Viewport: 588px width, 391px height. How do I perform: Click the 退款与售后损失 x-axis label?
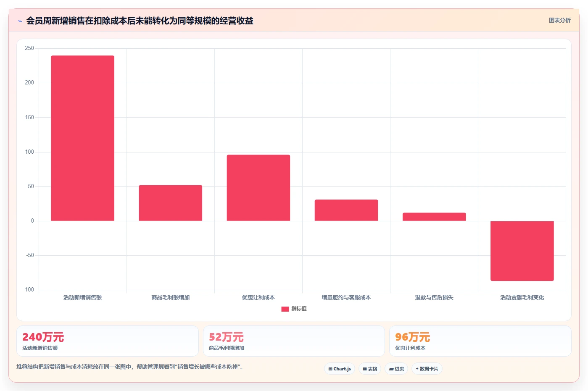[434, 297]
